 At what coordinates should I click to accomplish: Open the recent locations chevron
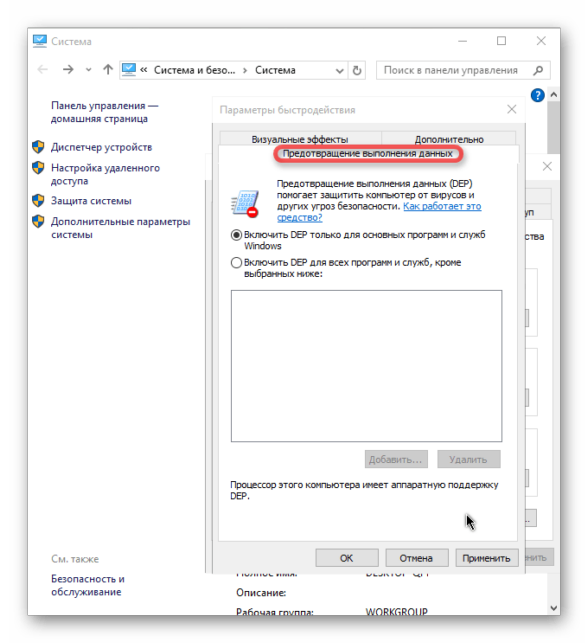coord(89,70)
